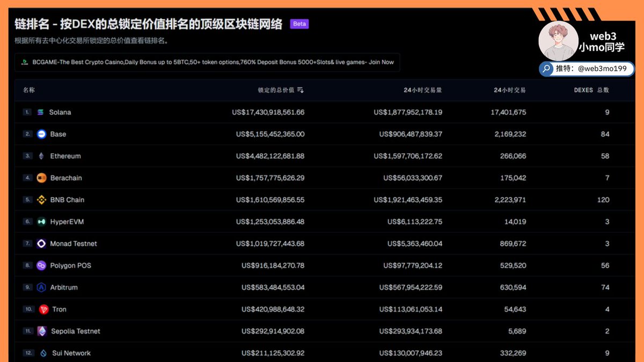Screen dimensions: 644x362
Task: Click the 名称 column header
Action: (29, 90)
